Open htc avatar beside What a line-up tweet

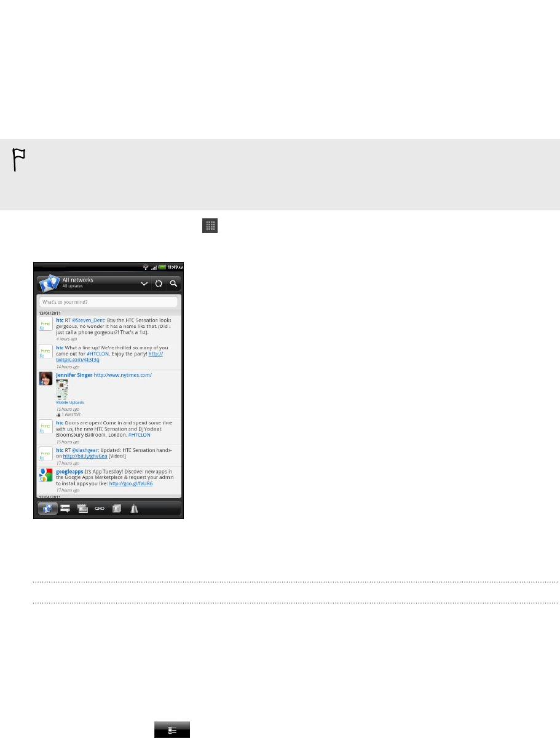pyautogui.click(x=45, y=352)
